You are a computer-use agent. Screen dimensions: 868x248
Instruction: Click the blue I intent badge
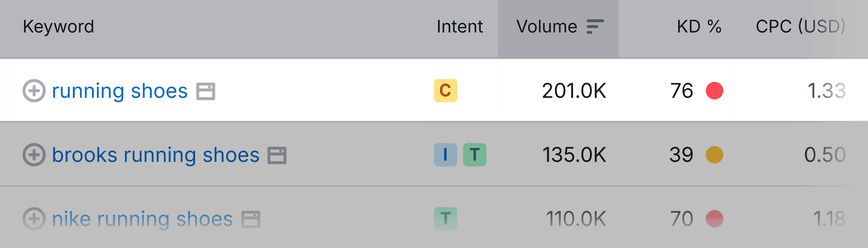[445, 155]
